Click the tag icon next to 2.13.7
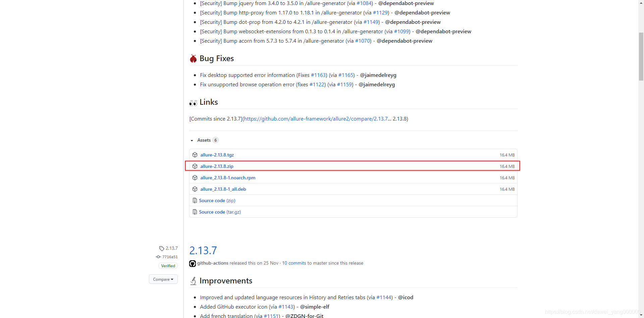 (162, 248)
